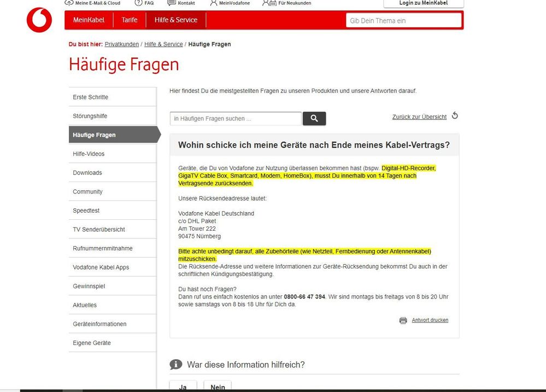The image size is (546, 392).
Task: Select Störungshilfe in sidebar
Action: (x=113, y=116)
